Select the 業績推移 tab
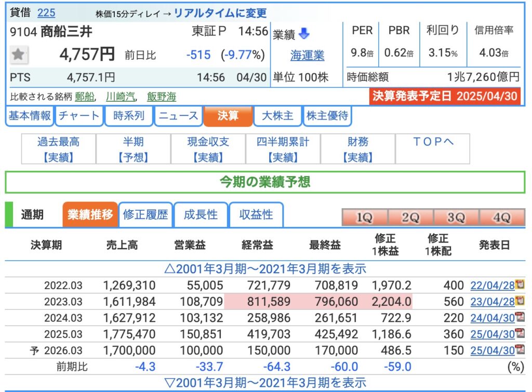The width and height of the screenshot is (532, 392). coord(90,214)
